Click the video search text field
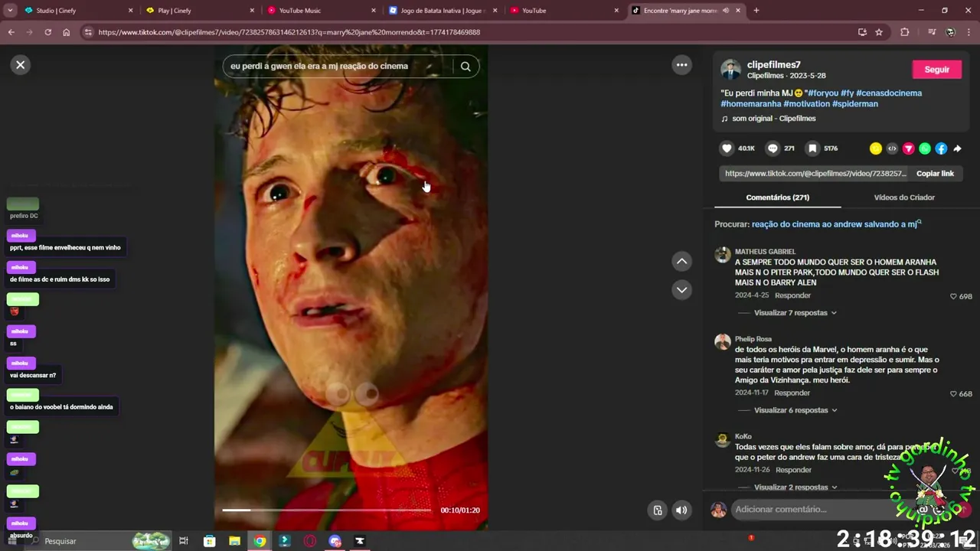 [x=339, y=67]
